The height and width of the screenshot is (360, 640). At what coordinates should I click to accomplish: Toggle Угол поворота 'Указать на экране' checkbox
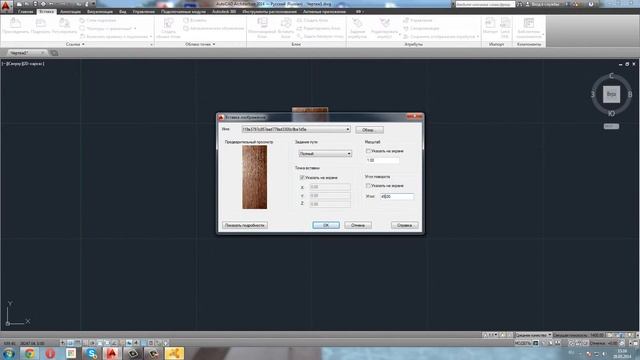368,186
